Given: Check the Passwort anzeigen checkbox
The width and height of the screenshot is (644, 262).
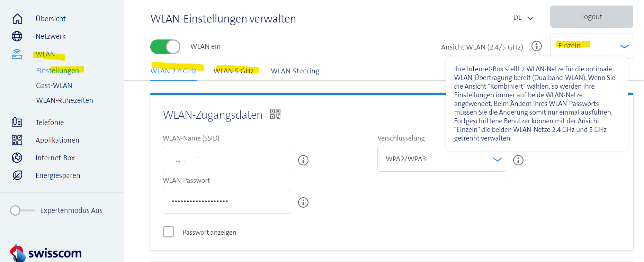Looking at the screenshot, I should coord(169,232).
